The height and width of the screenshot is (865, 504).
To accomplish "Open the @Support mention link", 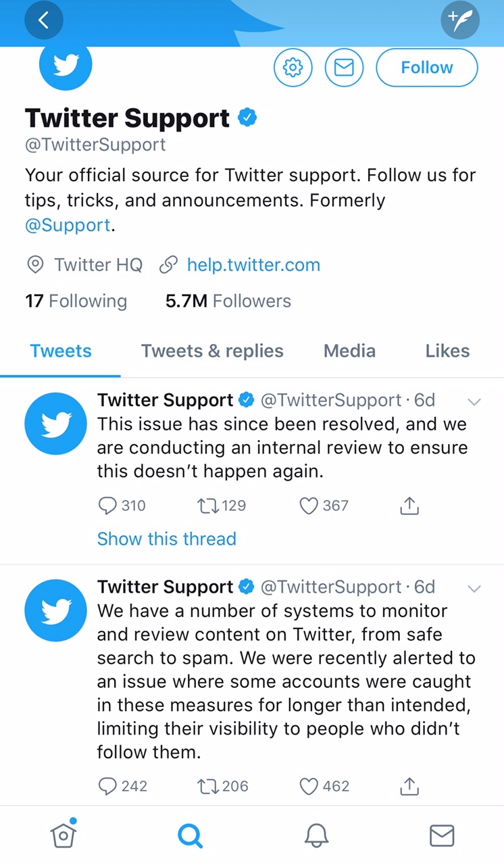I will pyautogui.click(x=68, y=225).
